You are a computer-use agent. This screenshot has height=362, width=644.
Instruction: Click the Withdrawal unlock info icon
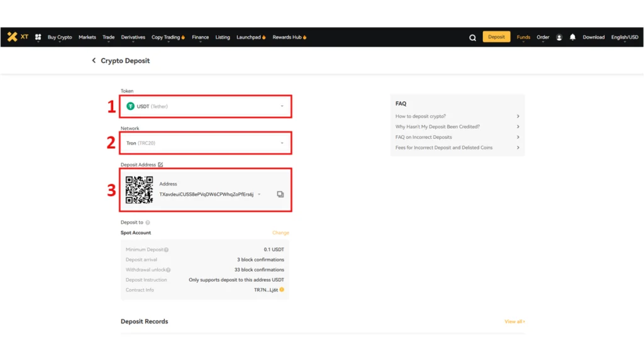click(x=169, y=270)
